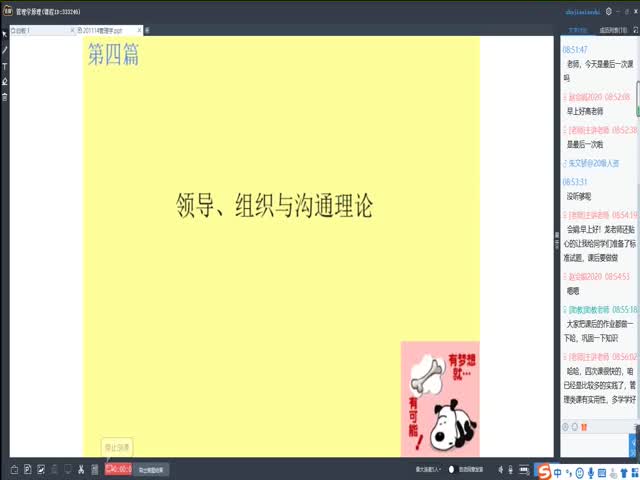Click the tab list icon after the ppt tab
Image resolution: width=640 pixels, height=480 pixels.
(147, 30)
